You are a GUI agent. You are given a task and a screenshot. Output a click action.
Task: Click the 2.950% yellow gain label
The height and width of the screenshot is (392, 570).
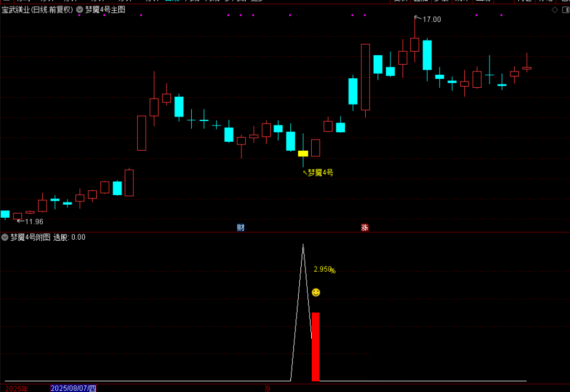(x=324, y=269)
